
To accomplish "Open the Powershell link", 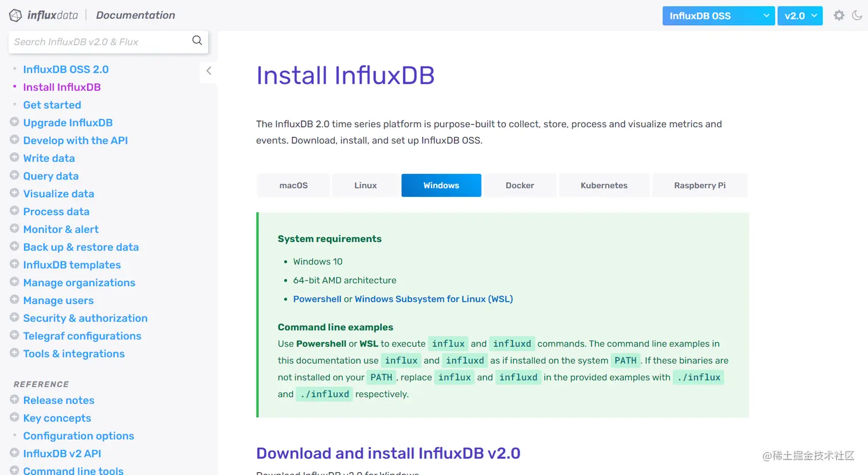I will coord(317,299).
